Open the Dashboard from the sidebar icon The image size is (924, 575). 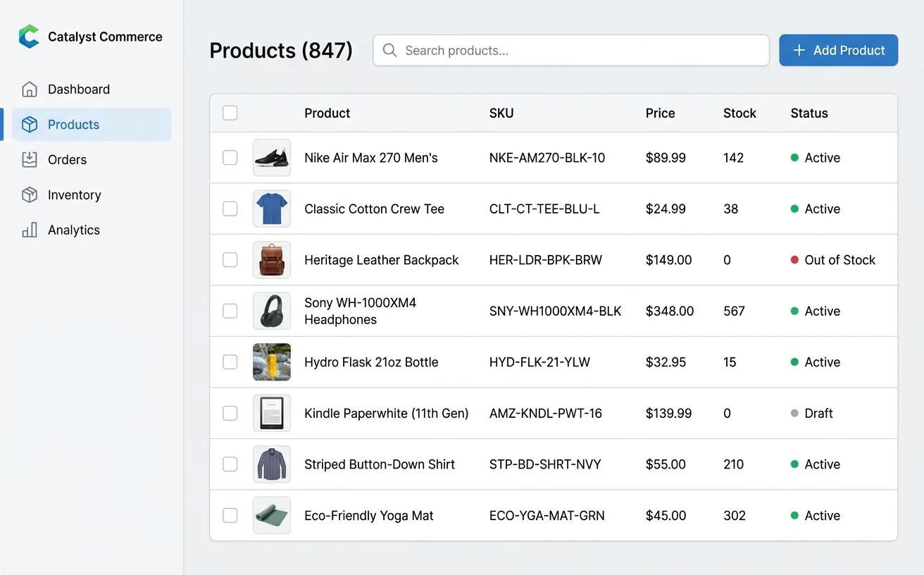click(29, 89)
